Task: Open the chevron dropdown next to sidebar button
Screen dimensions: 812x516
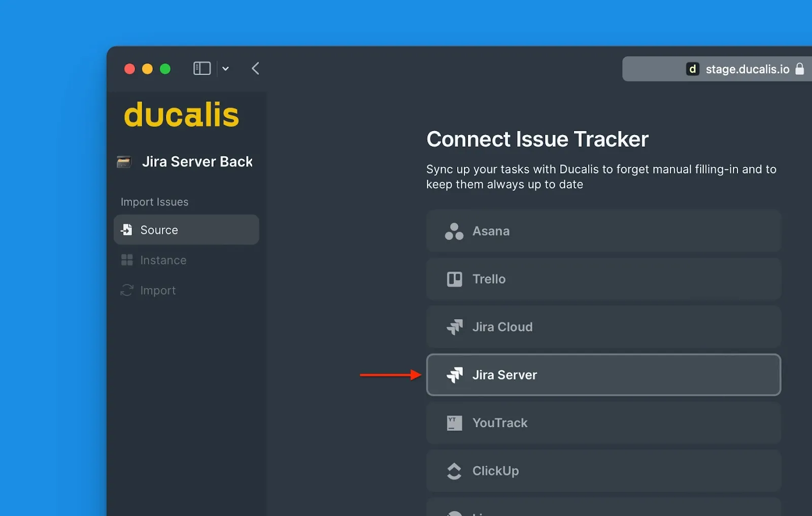Action: click(225, 68)
